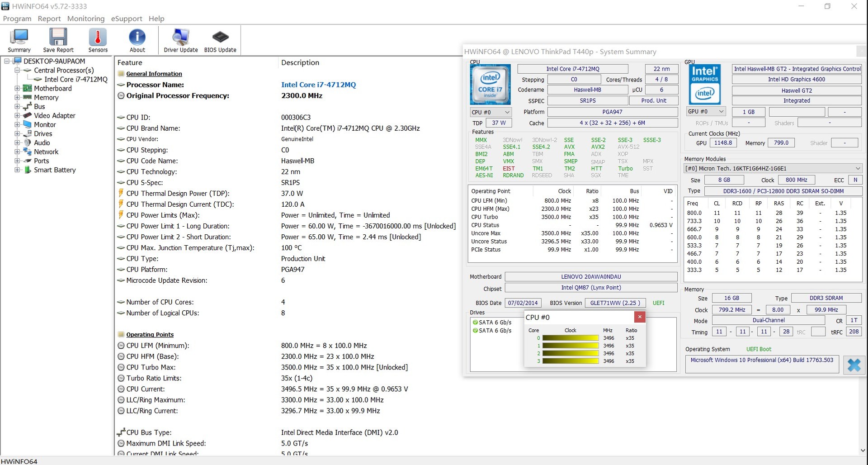Open the Help menu

coord(156,19)
